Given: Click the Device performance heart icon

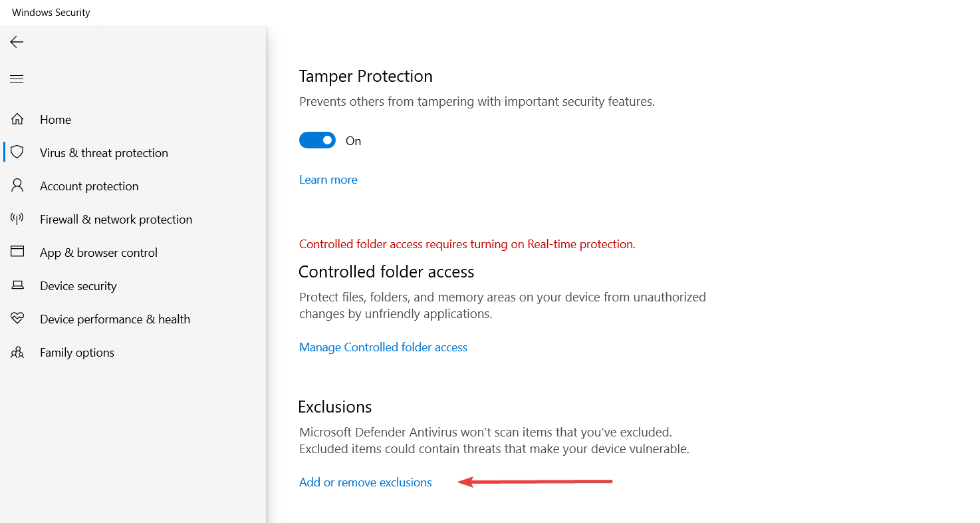Looking at the screenshot, I should click(17, 319).
